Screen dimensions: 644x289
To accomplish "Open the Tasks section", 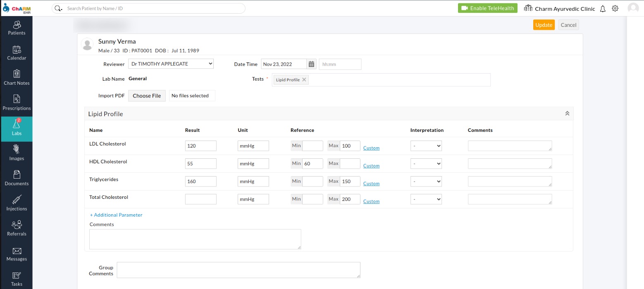I will pos(17,279).
